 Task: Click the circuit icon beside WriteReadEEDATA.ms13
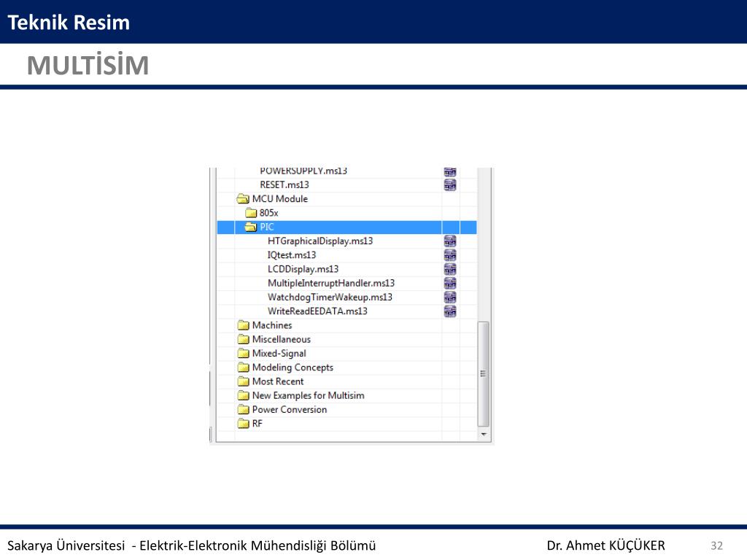450,311
